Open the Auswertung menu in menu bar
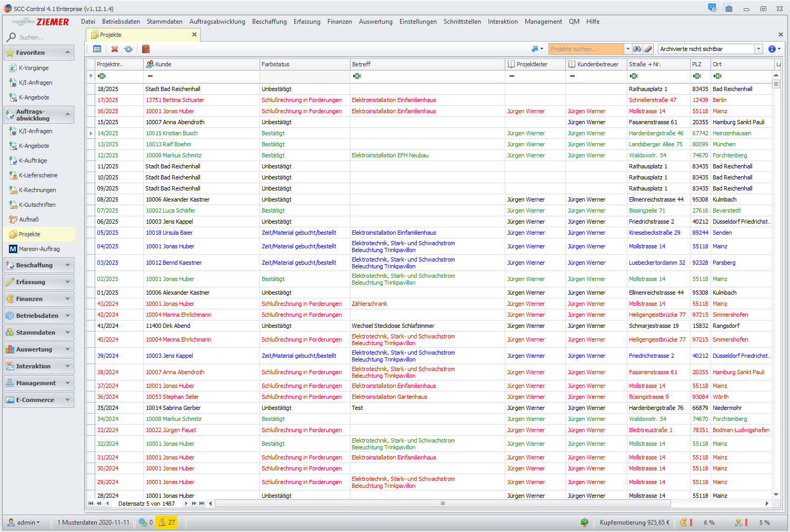Image resolution: width=790 pixels, height=532 pixels. click(x=375, y=22)
